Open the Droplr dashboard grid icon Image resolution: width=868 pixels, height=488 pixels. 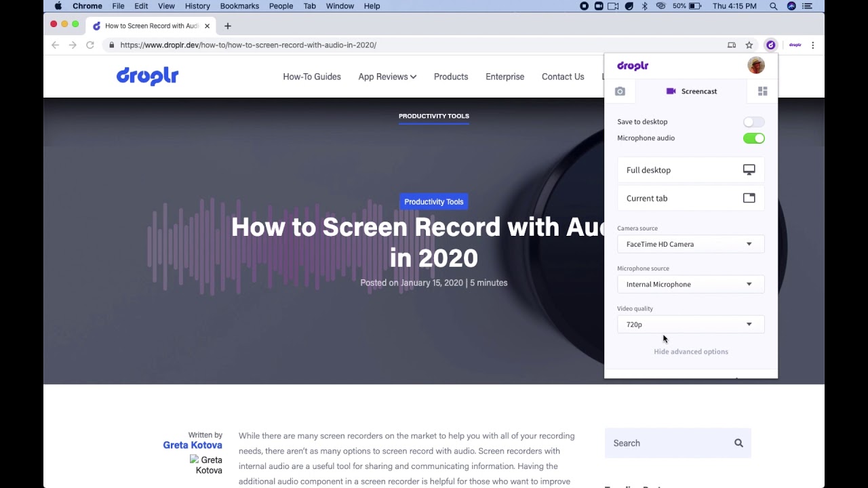click(x=763, y=91)
